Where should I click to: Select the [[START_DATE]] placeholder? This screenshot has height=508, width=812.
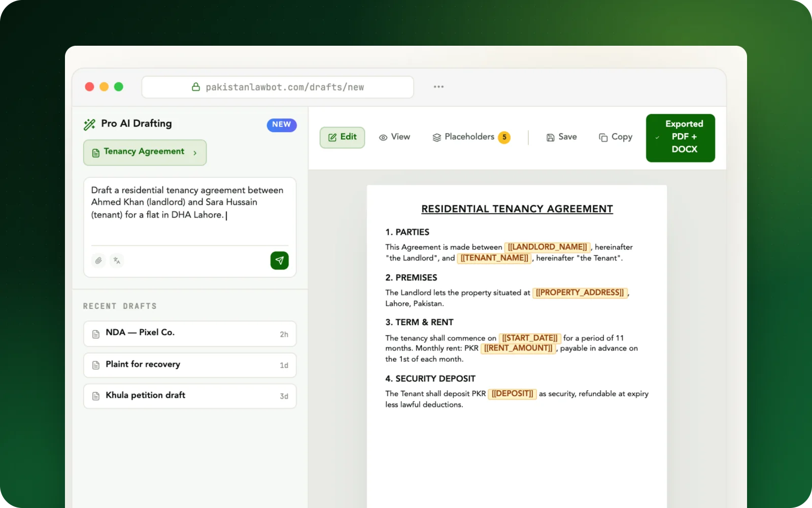tap(530, 338)
